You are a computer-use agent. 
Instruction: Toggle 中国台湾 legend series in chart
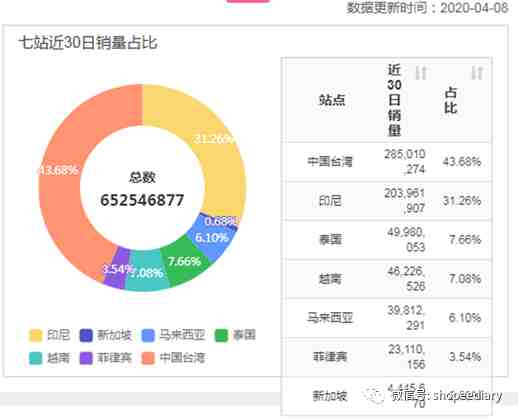tap(173, 358)
